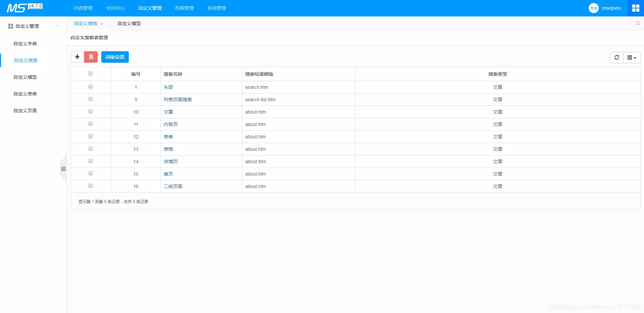Image resolution: width=644 pixels, height=313 pixels.
Task: Check the row for 列表页面搜索
Action: click(x=91, y=99)
